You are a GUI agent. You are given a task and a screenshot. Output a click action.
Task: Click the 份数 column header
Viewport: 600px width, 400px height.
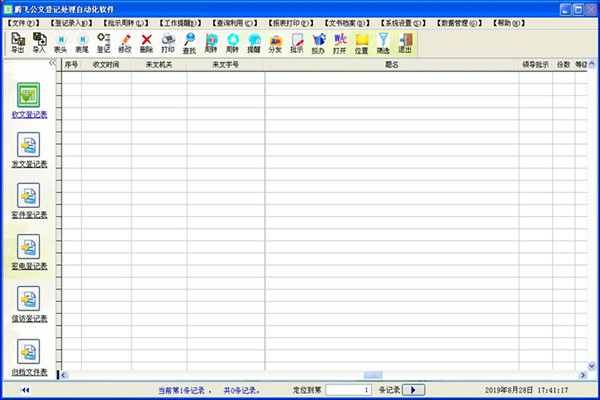[x=563, y=65]
